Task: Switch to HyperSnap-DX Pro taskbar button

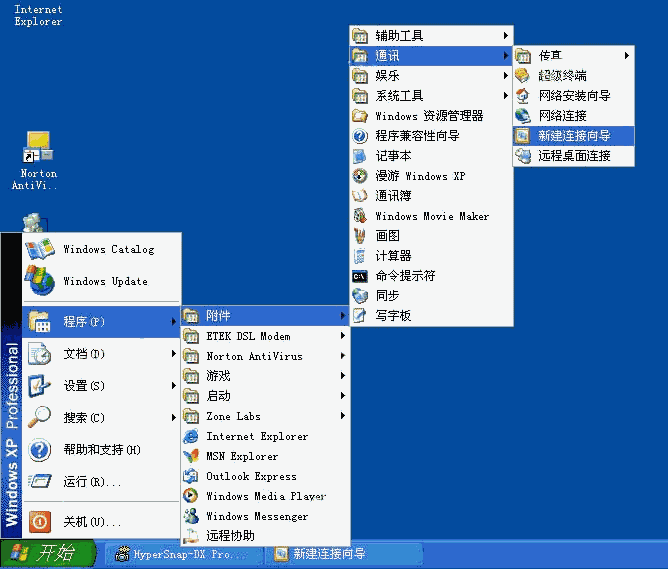Action: [x=184, y=554]
